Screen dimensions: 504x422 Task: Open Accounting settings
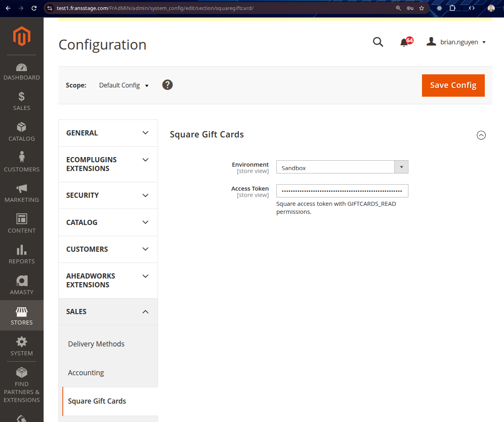[x=86, y=373]
